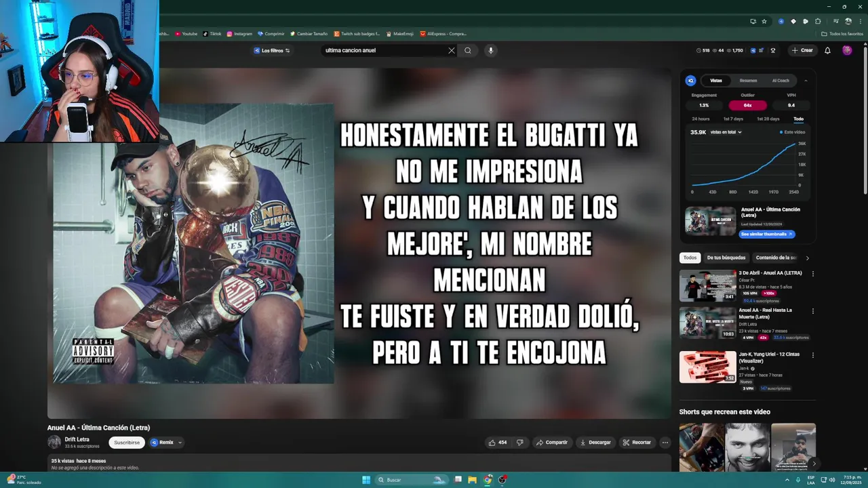Open options menu for 3 De Abril video
The image size is (868, 488).
[813, 274]
